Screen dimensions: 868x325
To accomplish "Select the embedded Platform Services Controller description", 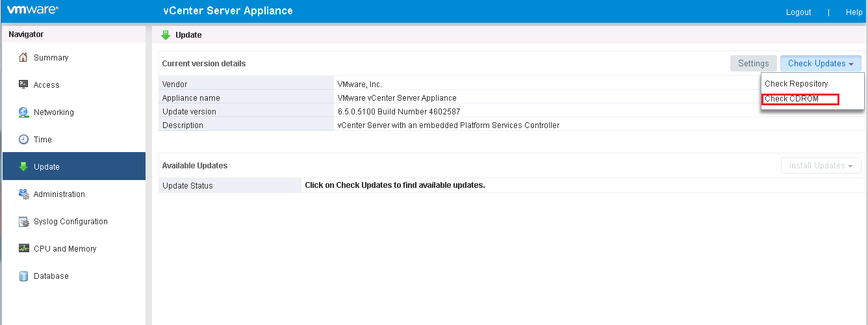I will 448,125.
